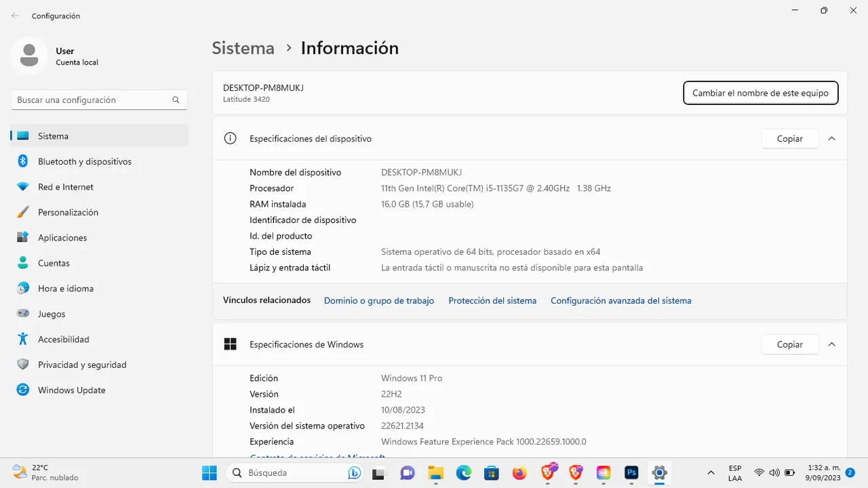
Task: Click the magnifier icon in settings search
Action: [x=176, y=100]
